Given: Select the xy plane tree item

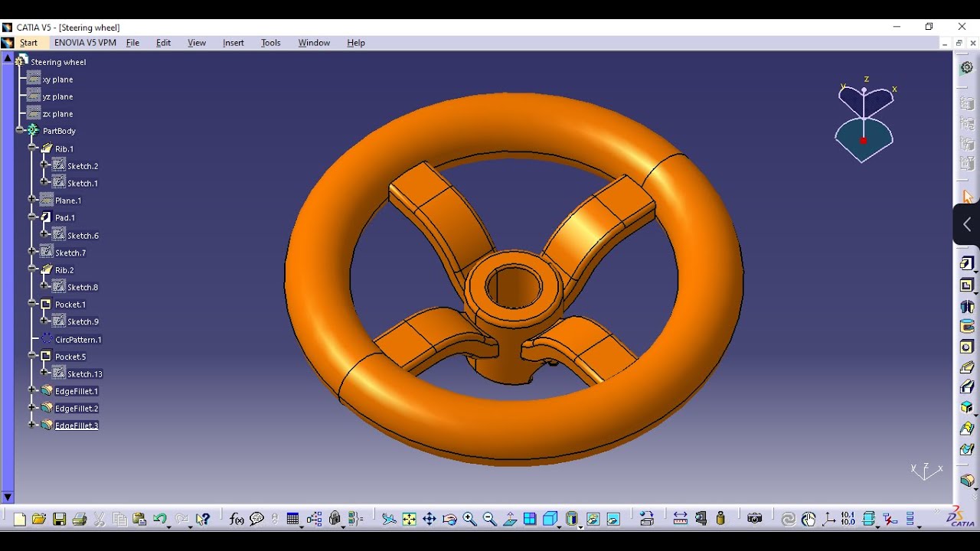Looking at the screenshot, I should 57,80.
